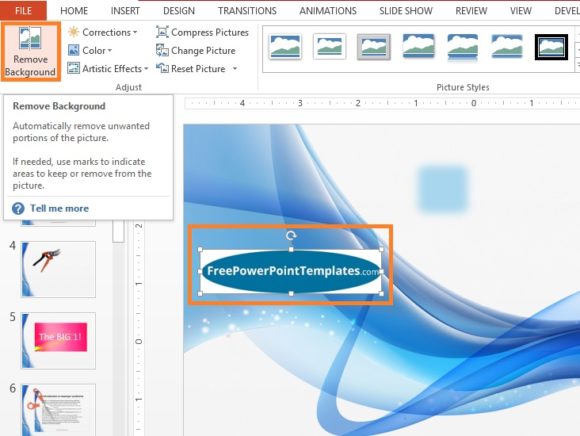
Task: Open Artistic Effects dropdown
Action: (108, 68)
